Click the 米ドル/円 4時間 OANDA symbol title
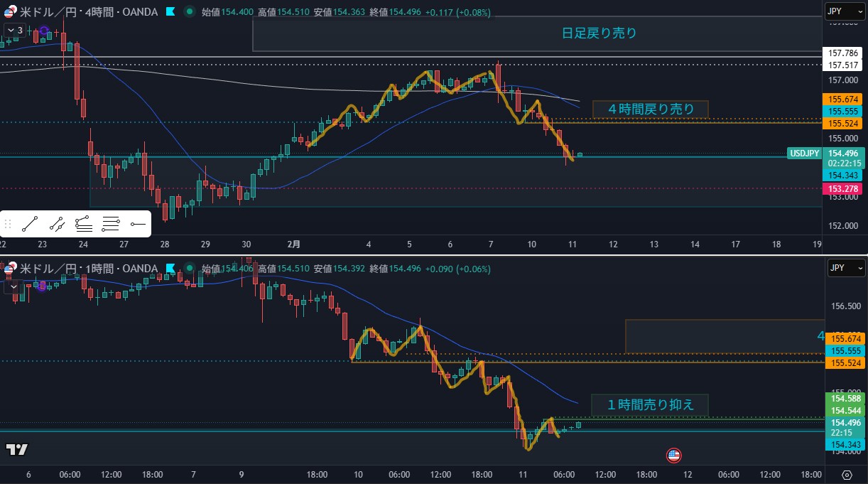 pos(88,11)
